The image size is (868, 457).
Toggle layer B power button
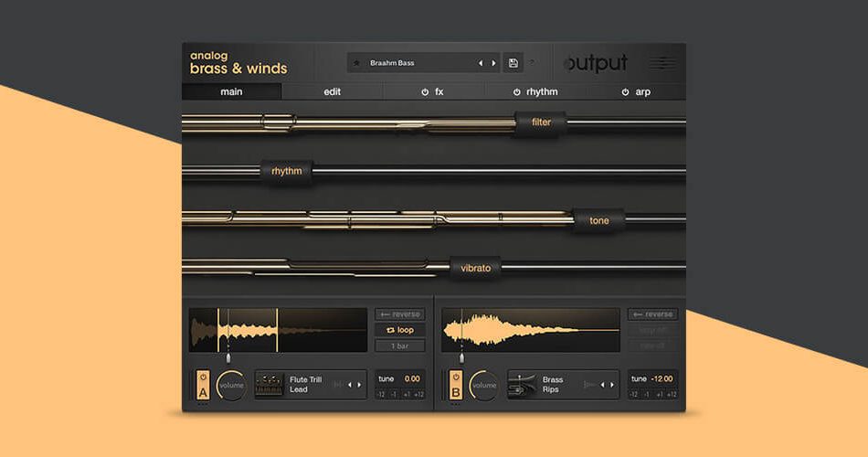click(456, 377)
